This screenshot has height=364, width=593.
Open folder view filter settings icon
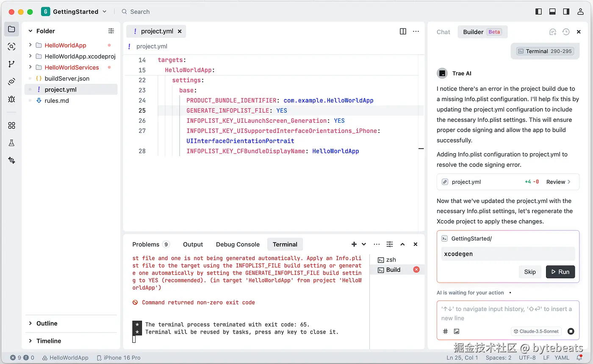(x=111, y=31)
